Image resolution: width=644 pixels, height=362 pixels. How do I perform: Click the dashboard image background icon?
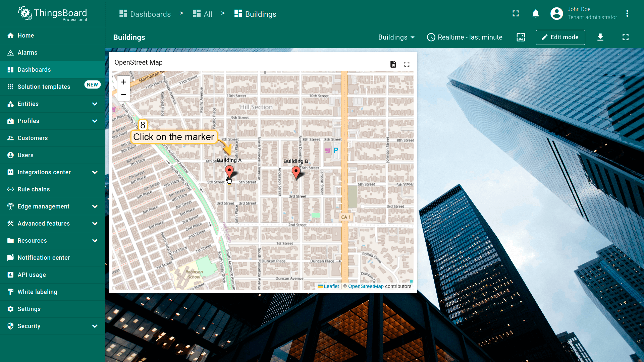[521, 37]
